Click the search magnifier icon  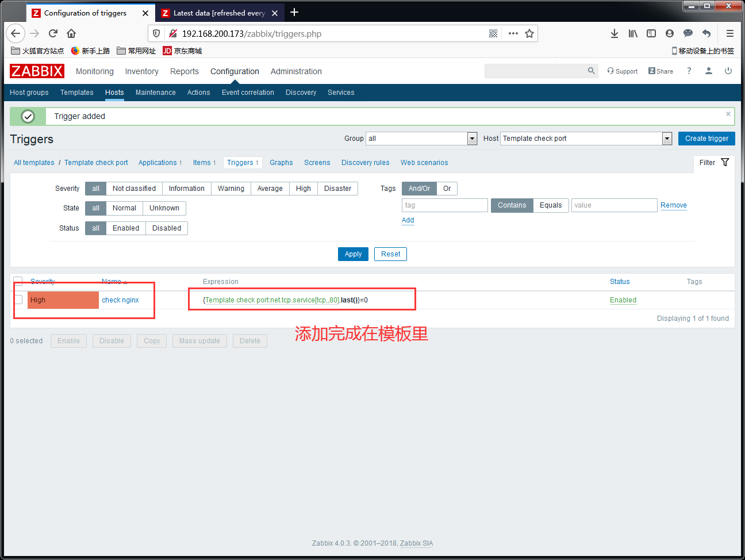[x=592, y=71]
